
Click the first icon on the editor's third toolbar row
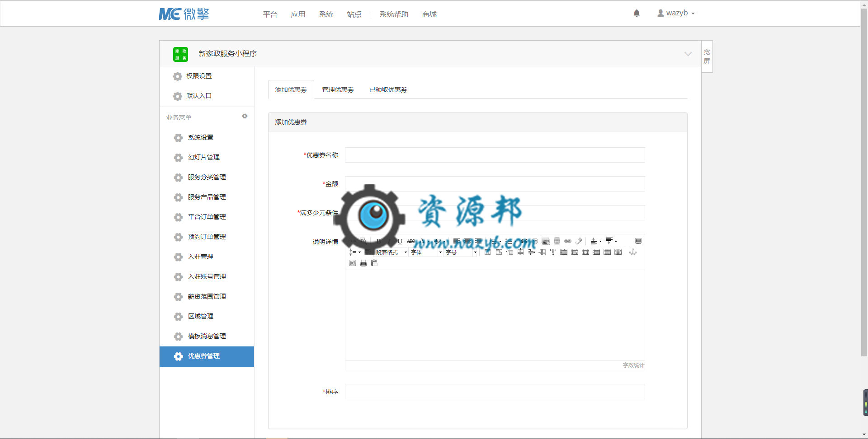[353, 263]
